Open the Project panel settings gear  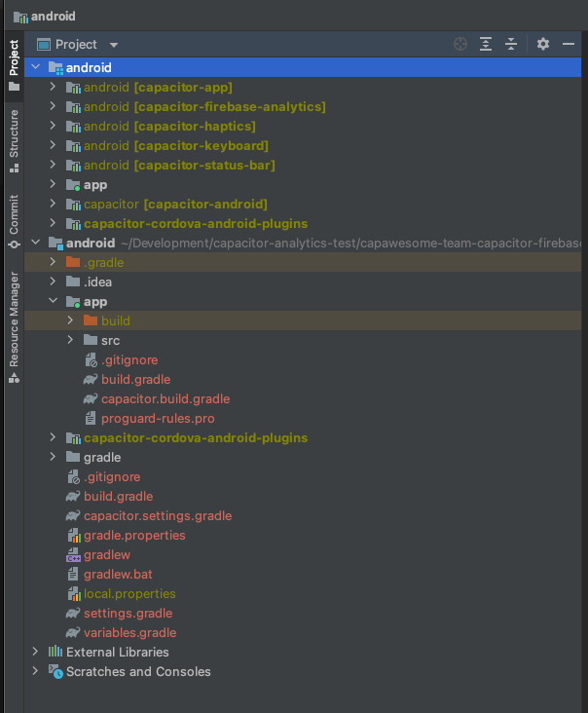point(543,44)
